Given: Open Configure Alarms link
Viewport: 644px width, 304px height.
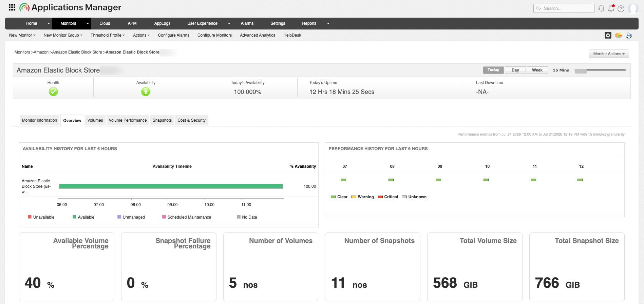Looking at the screenshot, I should 174,35.
